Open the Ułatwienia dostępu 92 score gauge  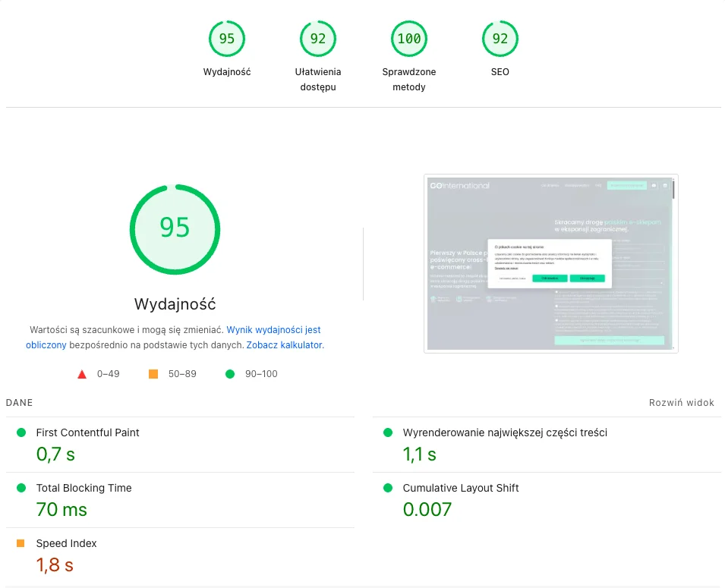[x=317, y=39]
